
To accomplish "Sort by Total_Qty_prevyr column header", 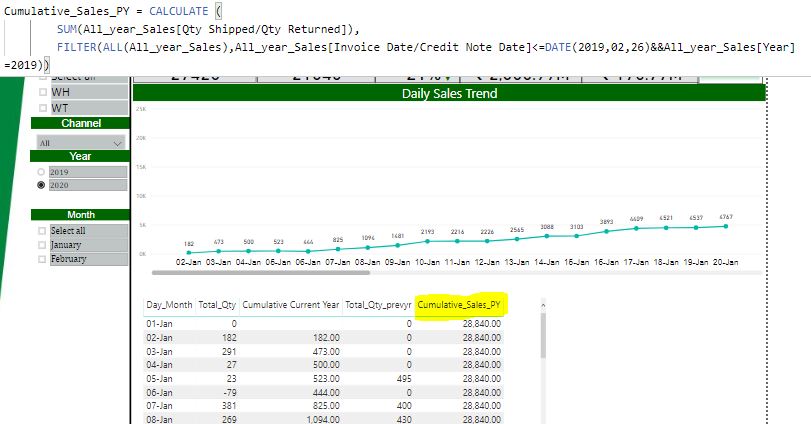I will [379, 305].
